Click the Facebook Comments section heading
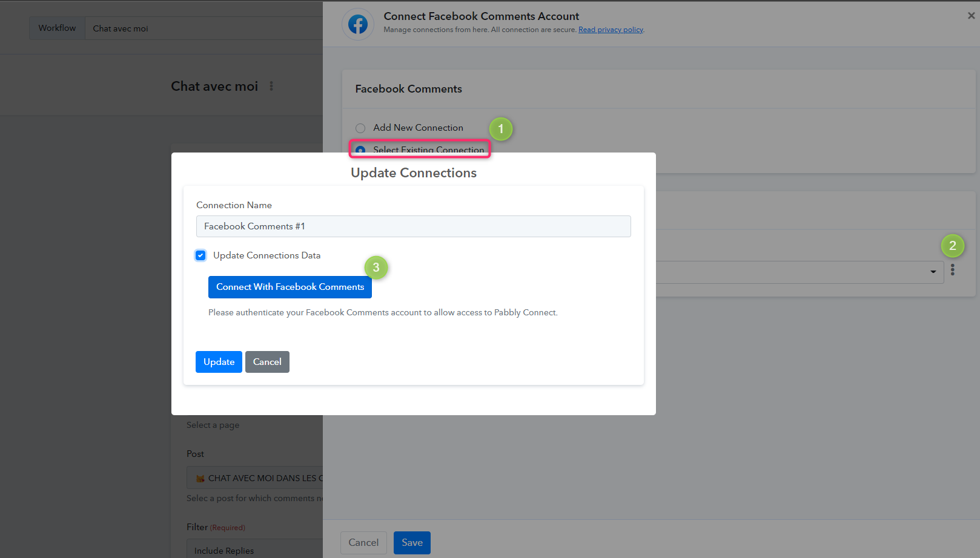 408,89
